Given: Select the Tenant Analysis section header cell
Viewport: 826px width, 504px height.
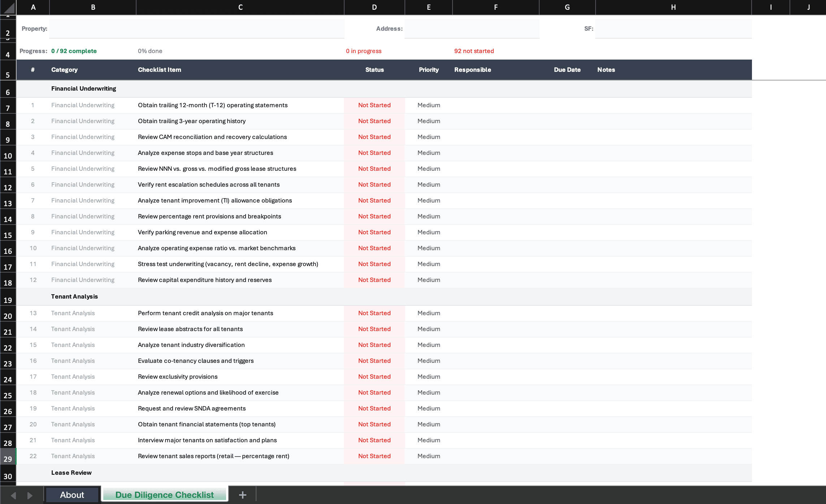Looking at the screenshot, I should (74, 296).
